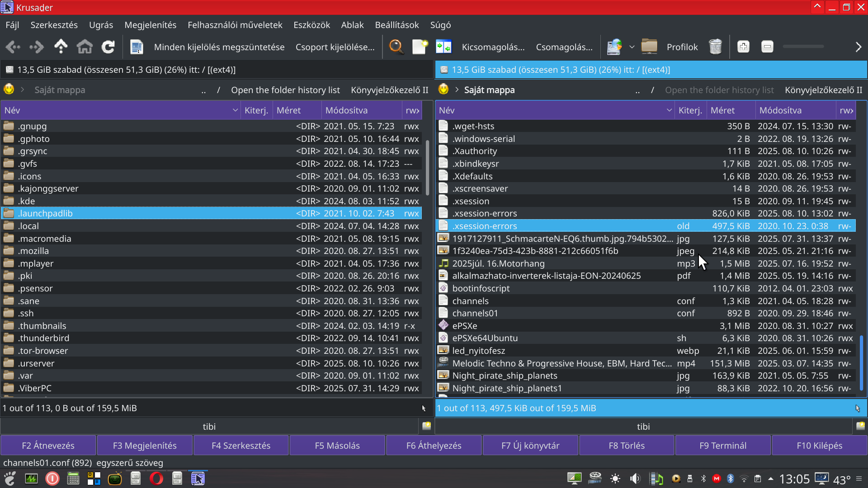Open the new network connection icon
The height and width of the screenshot is (488, 868).
coord(614,47)
